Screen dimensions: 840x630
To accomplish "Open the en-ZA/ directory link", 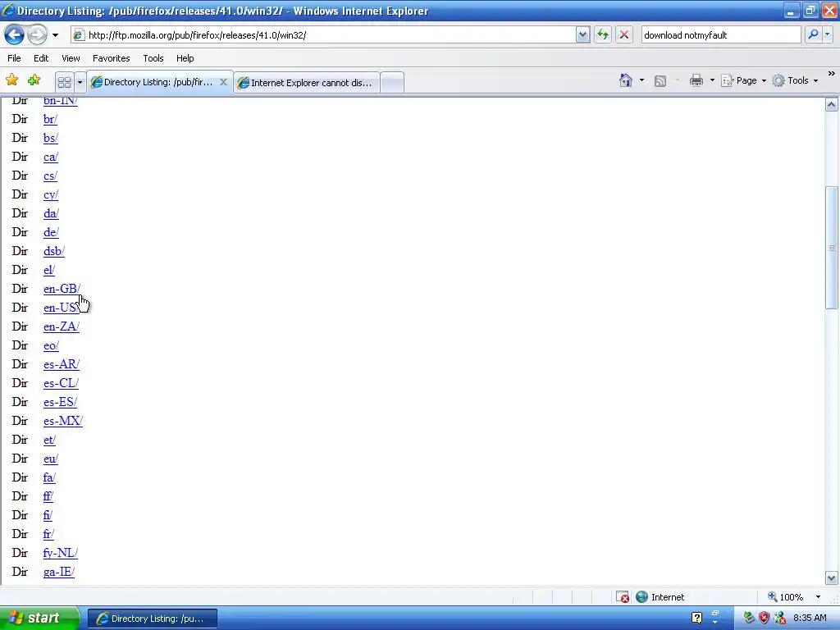I will coord(62,326).
